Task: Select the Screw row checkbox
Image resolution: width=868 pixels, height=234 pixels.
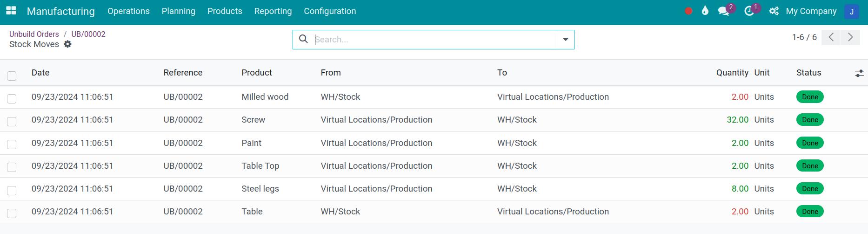Action: click(x=12, y=121)
